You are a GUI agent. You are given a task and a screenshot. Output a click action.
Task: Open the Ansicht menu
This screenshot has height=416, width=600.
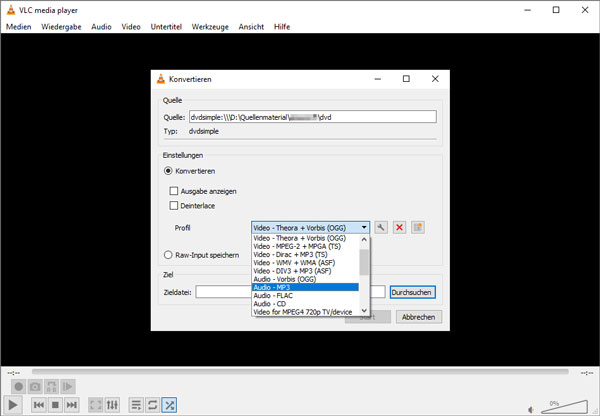251,27
